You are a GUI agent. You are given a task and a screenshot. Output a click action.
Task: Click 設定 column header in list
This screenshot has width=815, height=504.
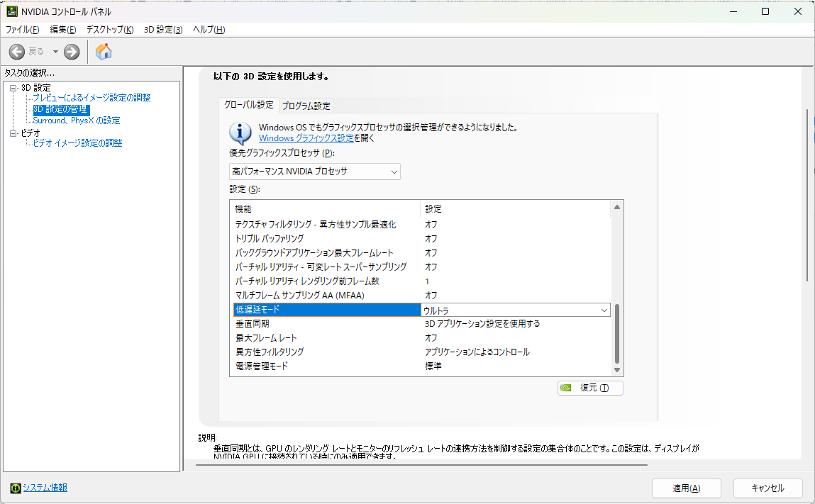pos(515,209)
